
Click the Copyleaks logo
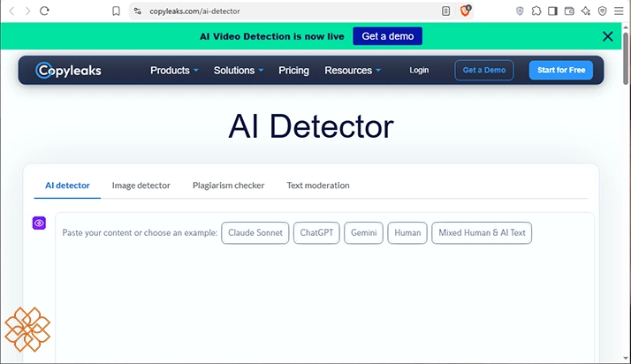tap(68, 71)
